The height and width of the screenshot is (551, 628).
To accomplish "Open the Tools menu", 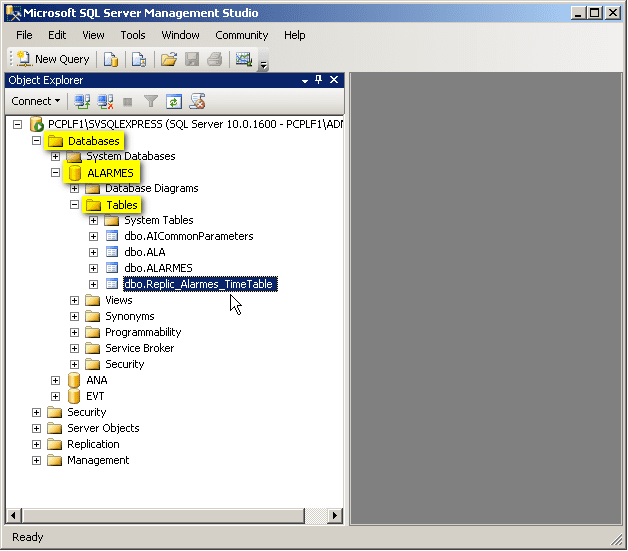I will [133, 35].
